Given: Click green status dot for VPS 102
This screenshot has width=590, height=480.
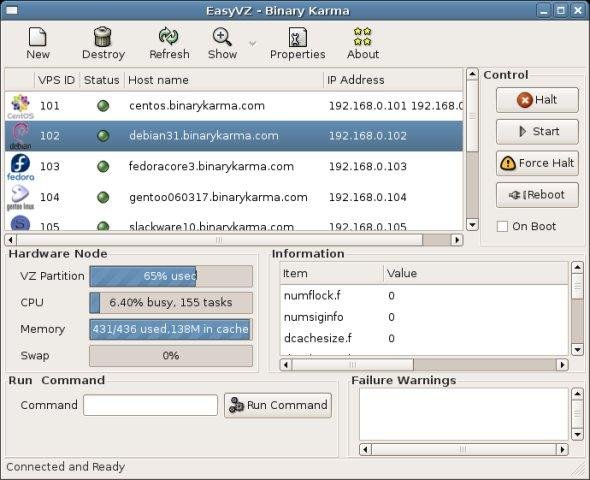Looking at the screenshot, I should [x=103, y=136].
